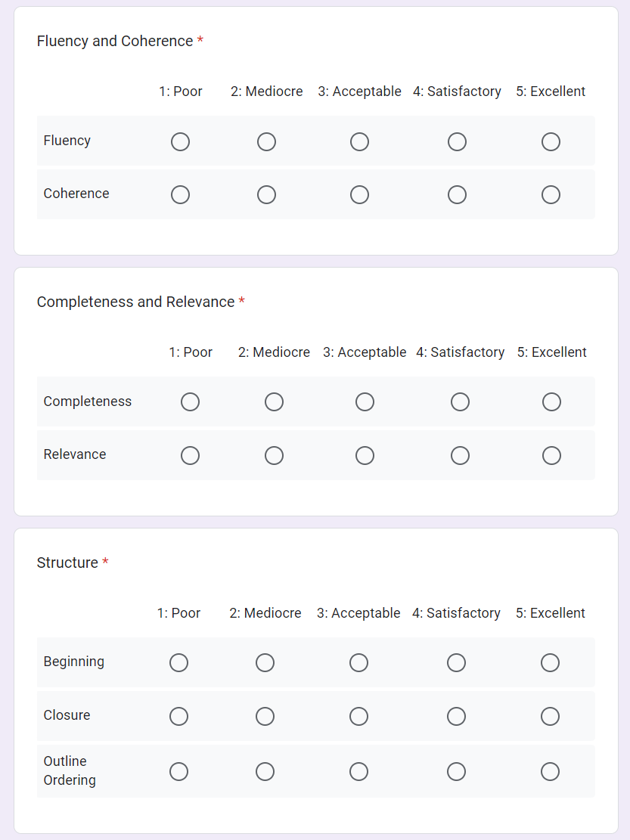Choose 5: Excellent for Closure
The height and width of the screenshot is (840, 630).
(x=550, y=716)
